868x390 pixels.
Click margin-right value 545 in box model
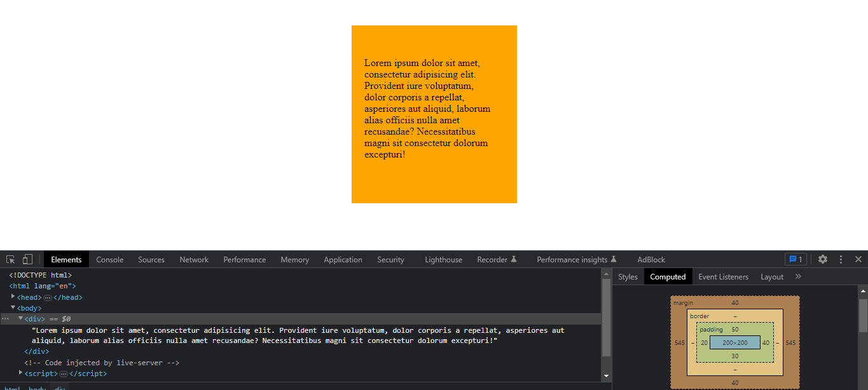point(790,343)
